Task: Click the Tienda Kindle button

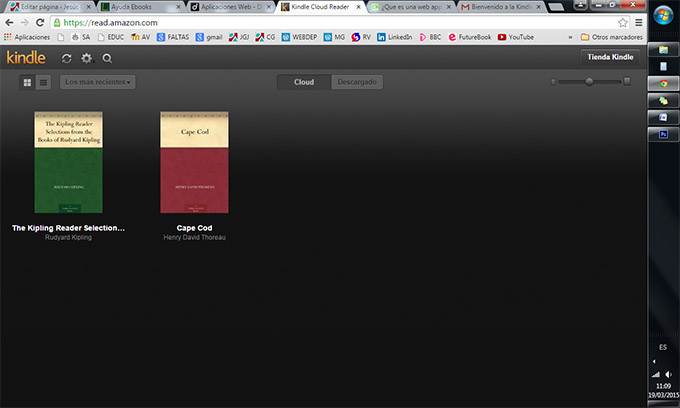Action: pyautogui.click(x=609, y=57)
